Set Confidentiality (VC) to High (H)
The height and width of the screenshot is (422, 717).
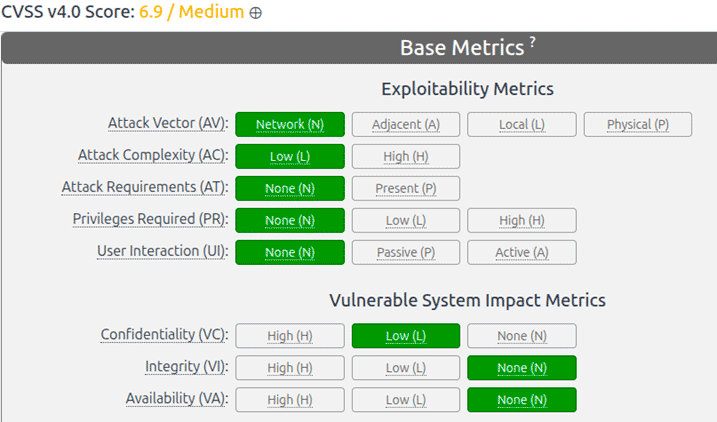[x=290, y=336]
